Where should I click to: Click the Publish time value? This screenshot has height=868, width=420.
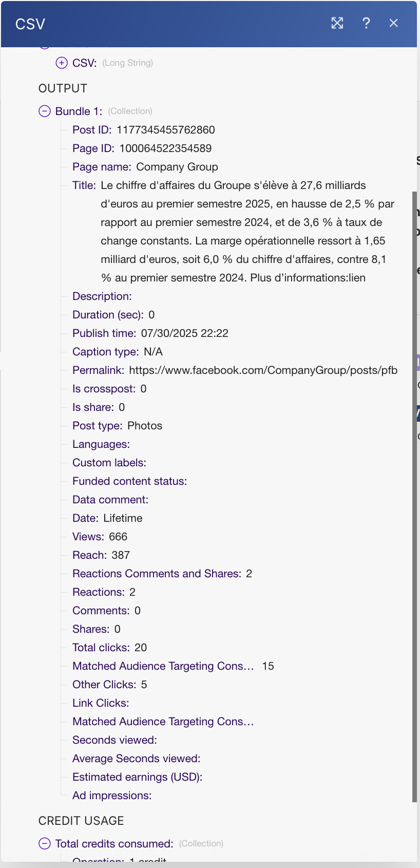184,333
